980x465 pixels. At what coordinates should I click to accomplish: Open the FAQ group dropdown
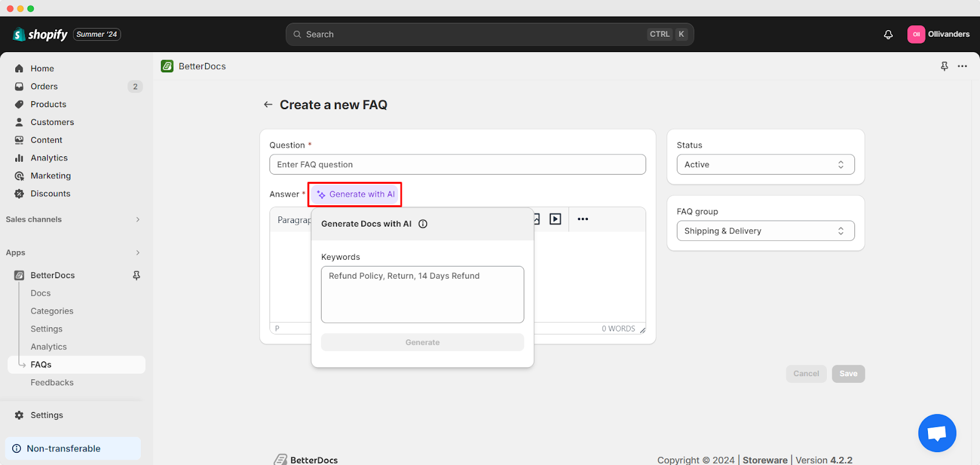766,231
